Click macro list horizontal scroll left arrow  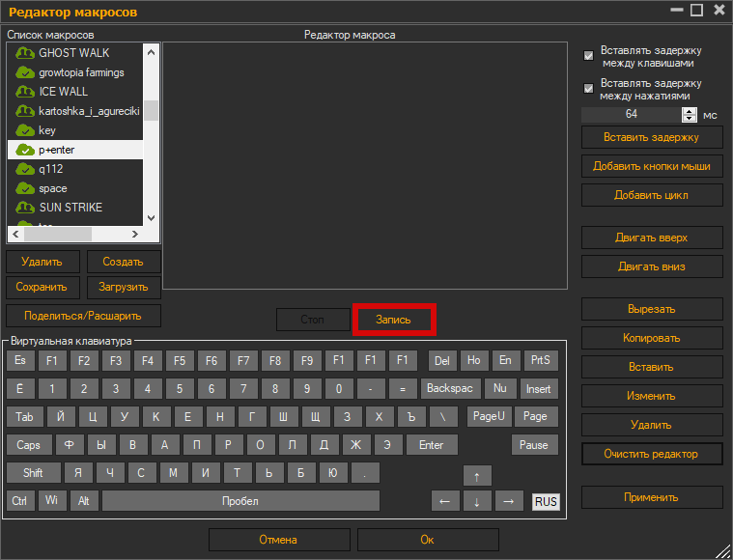[x=15, y=234]
